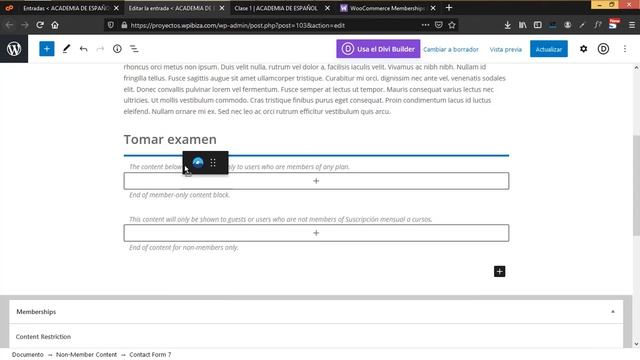
Task: Open the content details info icon
Action: 117,49
